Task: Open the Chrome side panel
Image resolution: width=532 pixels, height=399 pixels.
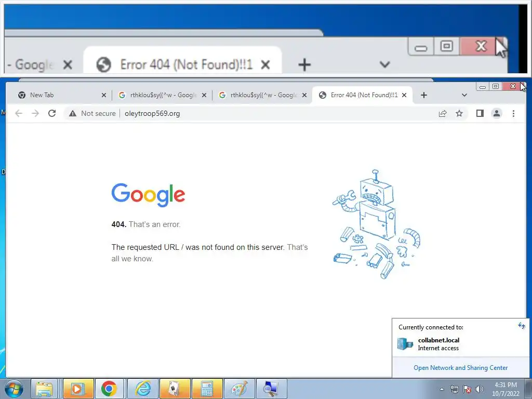Action: coord(480,113)
